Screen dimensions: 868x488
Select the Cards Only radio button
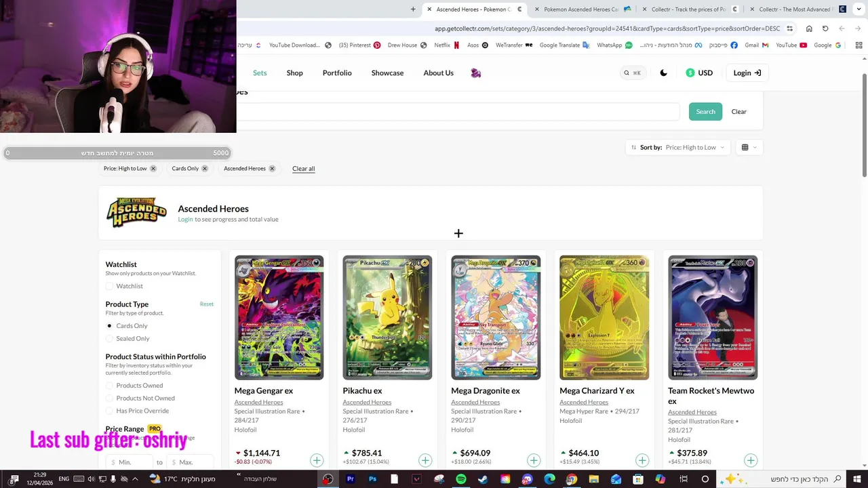[109, 326]
